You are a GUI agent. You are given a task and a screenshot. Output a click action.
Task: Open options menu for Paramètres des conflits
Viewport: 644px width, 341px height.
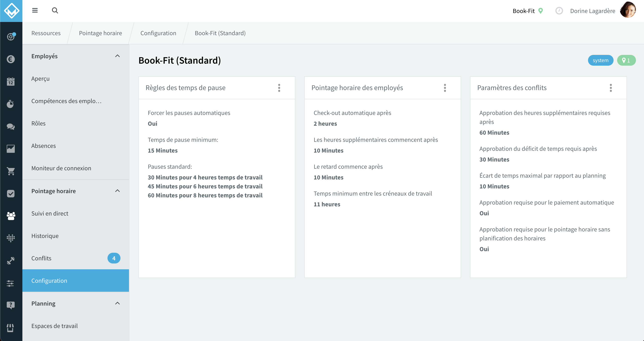tap(611, 88)
